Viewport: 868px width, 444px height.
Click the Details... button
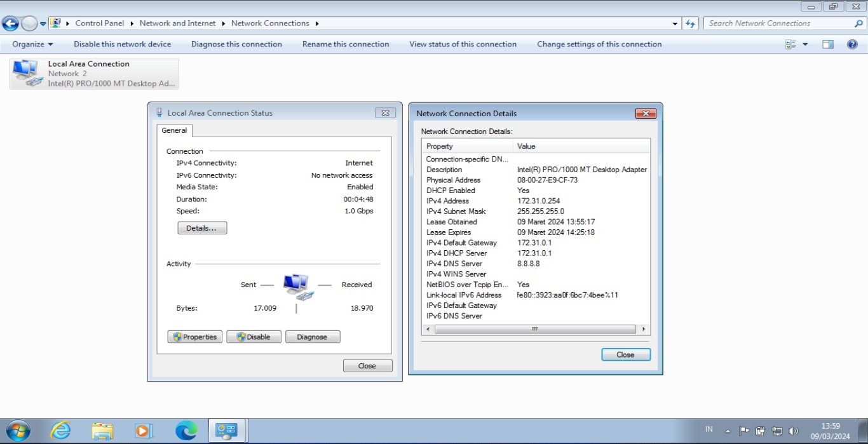tap(202, 228)
